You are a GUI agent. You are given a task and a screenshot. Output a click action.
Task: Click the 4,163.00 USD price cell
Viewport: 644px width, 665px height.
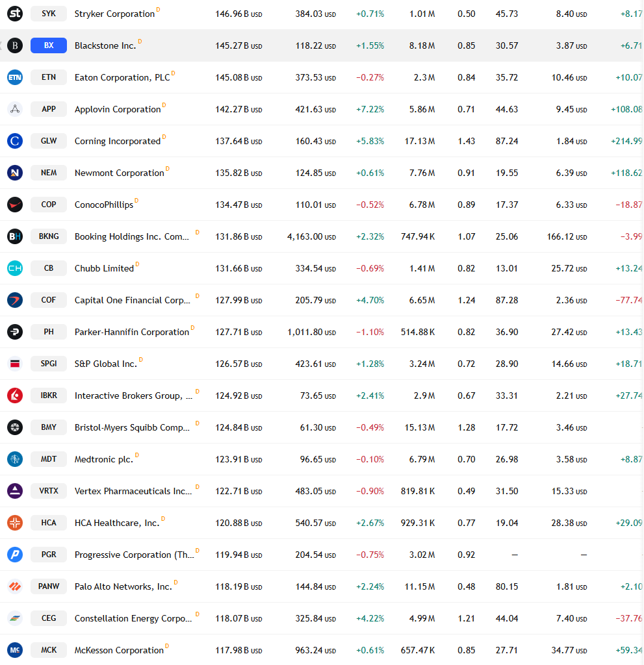[311, 236]
